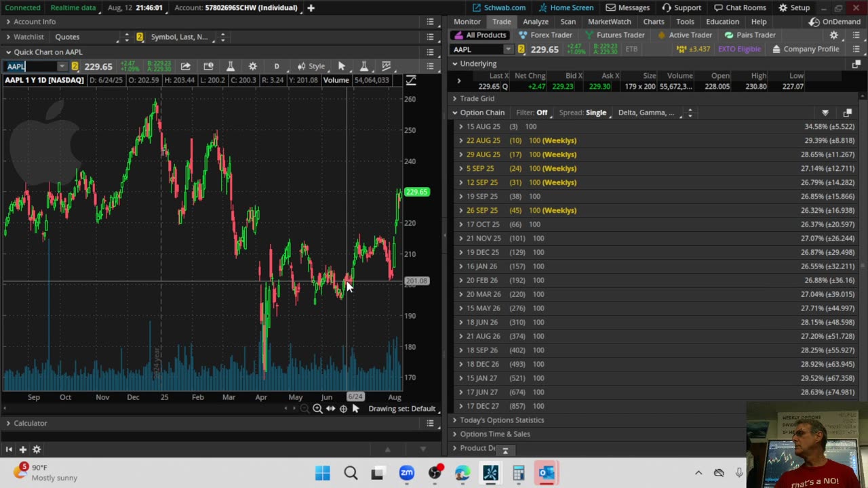Open the Education tab

tap(722, 22)
